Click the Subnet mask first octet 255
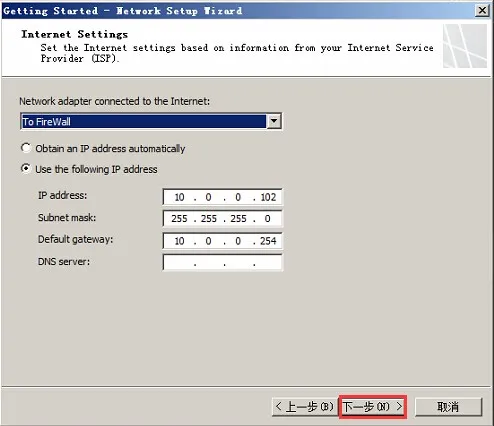494x426 pixels. coord(179,219)
